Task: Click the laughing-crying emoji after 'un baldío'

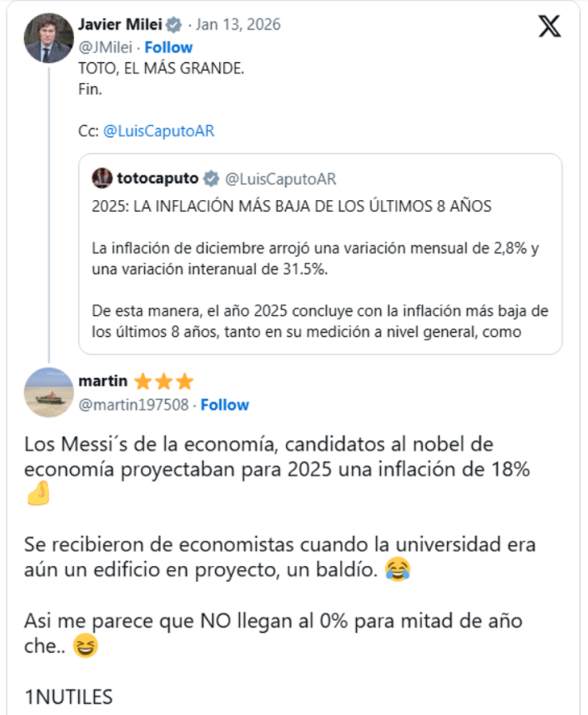Action: click(397, 571)
